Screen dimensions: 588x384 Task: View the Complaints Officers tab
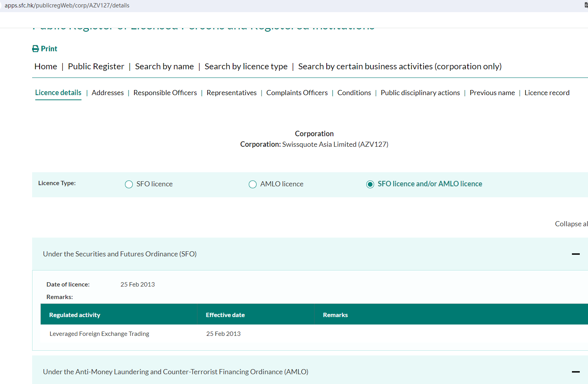click(297, 93)
